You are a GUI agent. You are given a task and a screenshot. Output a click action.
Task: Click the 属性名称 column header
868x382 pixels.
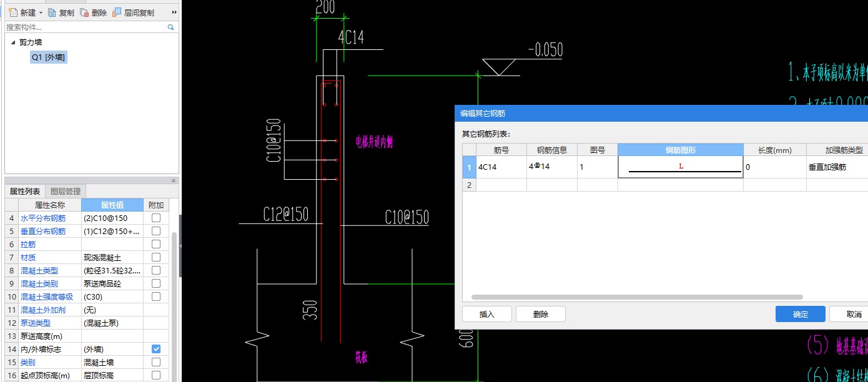(x=50, y=205)
